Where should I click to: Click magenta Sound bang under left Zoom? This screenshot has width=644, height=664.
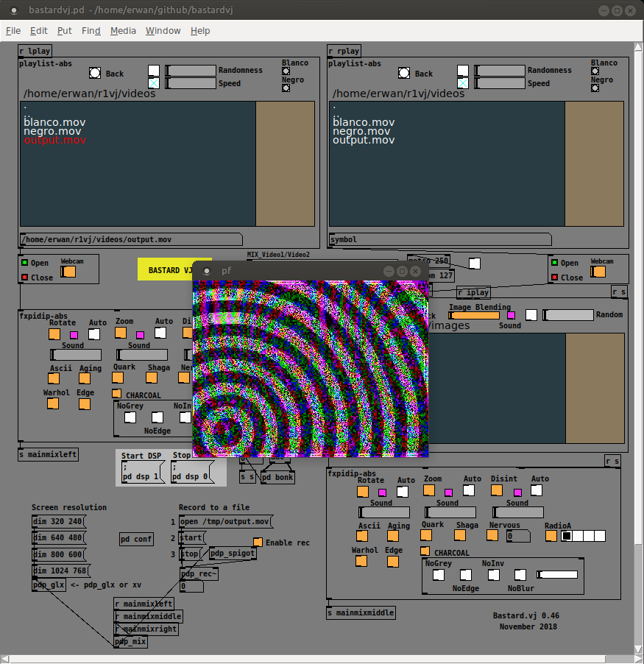pyautogui.click(x=140, y=335)
